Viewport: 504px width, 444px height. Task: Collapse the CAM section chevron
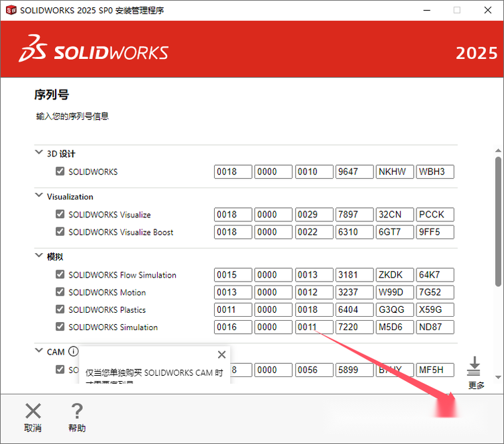point(38,352)
